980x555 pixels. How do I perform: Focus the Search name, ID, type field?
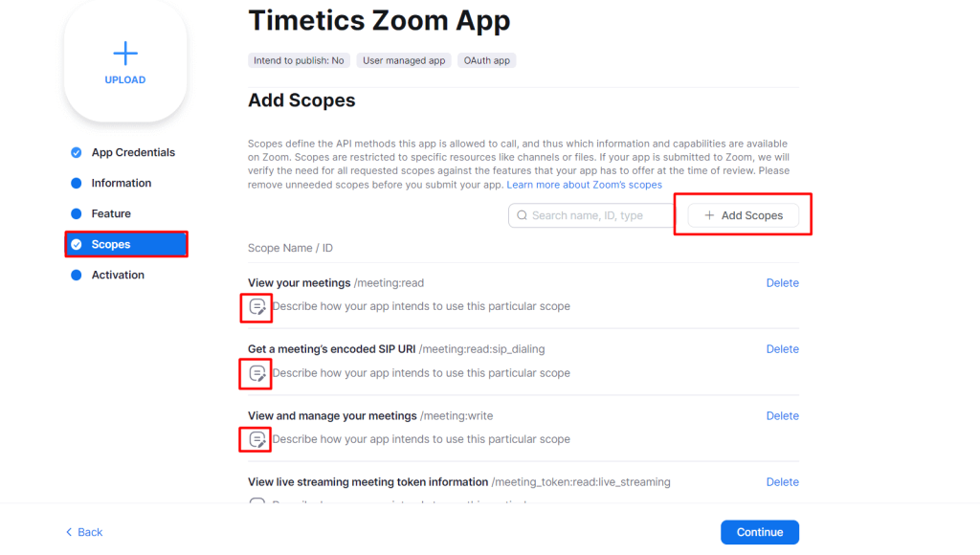coord(591,215)
